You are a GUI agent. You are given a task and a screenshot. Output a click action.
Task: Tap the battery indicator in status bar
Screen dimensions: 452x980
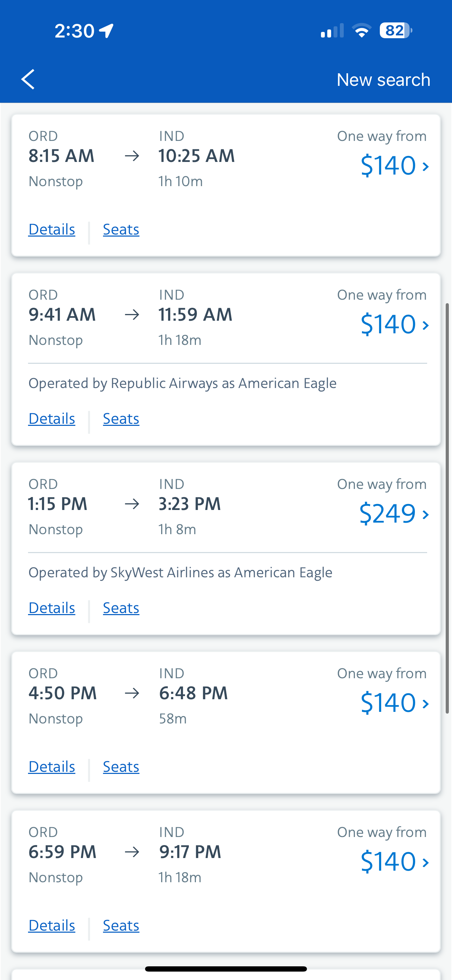pyautogui.click(x=395, y=30)
